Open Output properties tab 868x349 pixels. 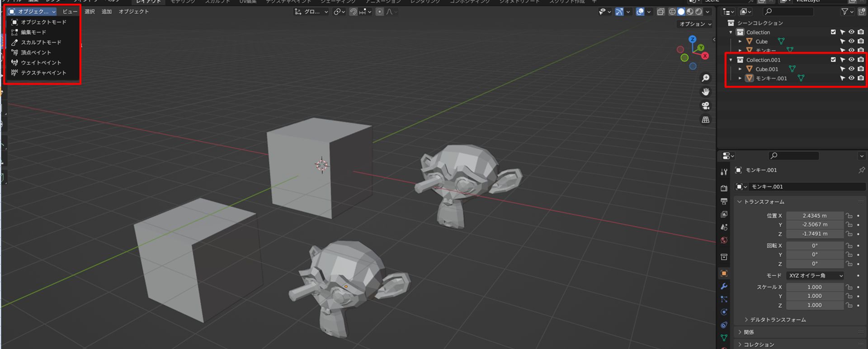click(x=724, y=201)
